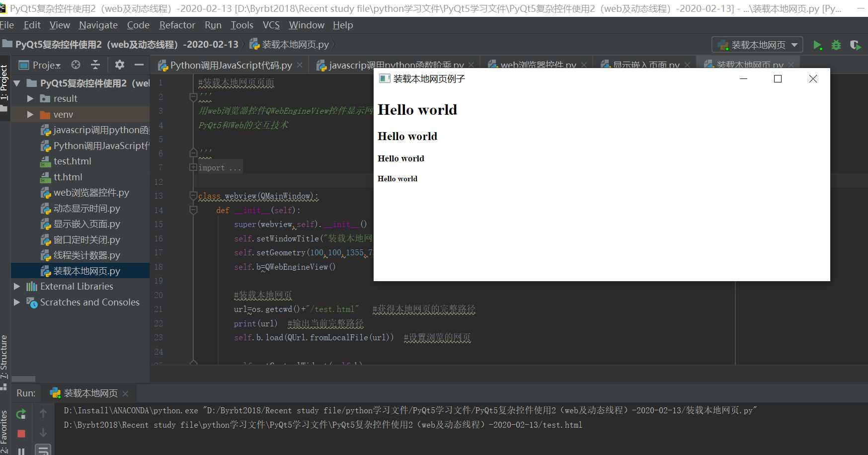This screenshot has width=868, height=455.
Task: Open the Project view selector dropdown
Action: [x=40, y=65]
